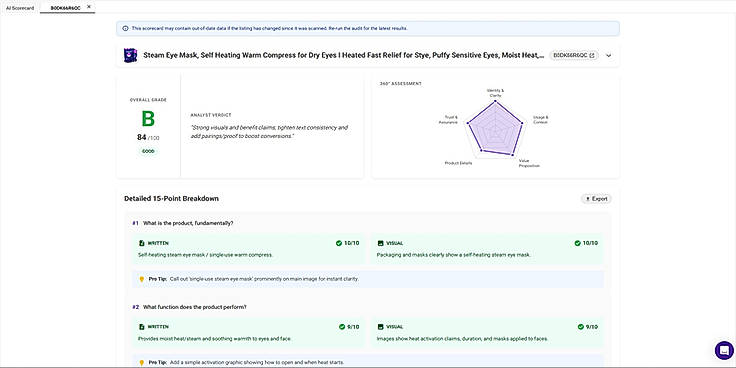The width and height of the screenshot is (736, 368).
Task: Click 'Images show heat activation claims' text
Action: (462, 338)
